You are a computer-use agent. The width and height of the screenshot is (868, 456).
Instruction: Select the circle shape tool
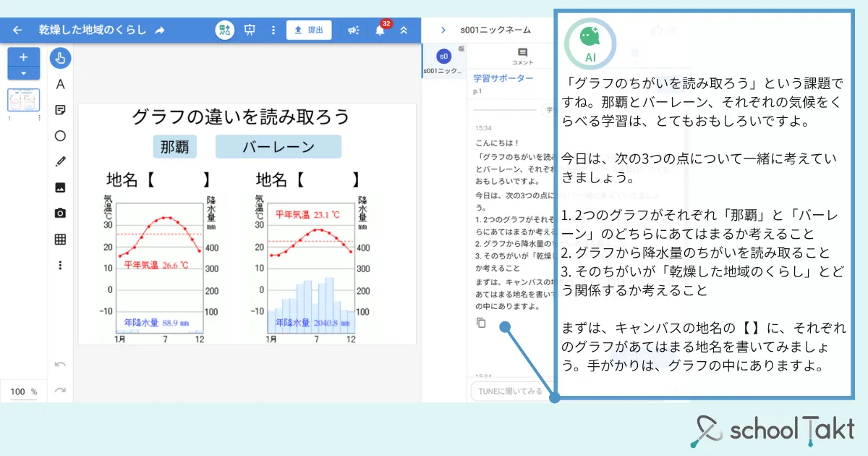[60, 135]
